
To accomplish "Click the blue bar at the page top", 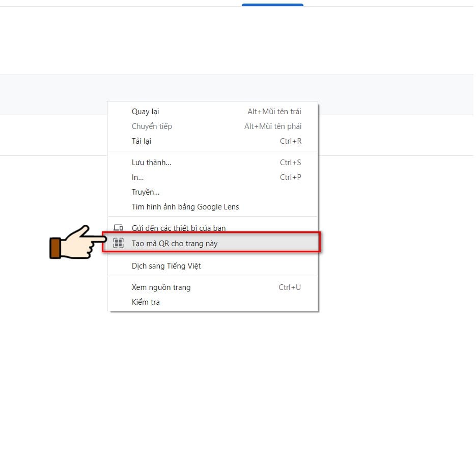I will (x=272, y=5).
